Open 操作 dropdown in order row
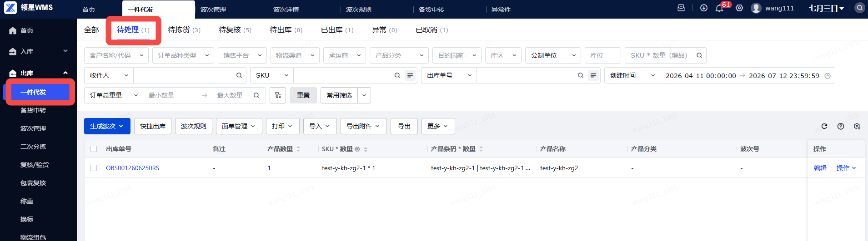 (846, 168)
